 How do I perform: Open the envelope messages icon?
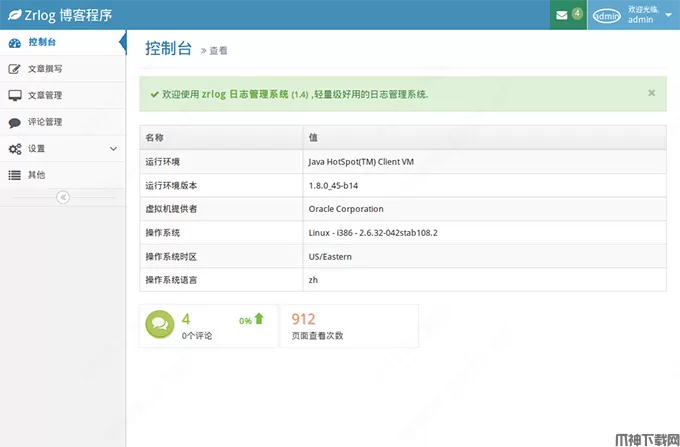point(562,15)
